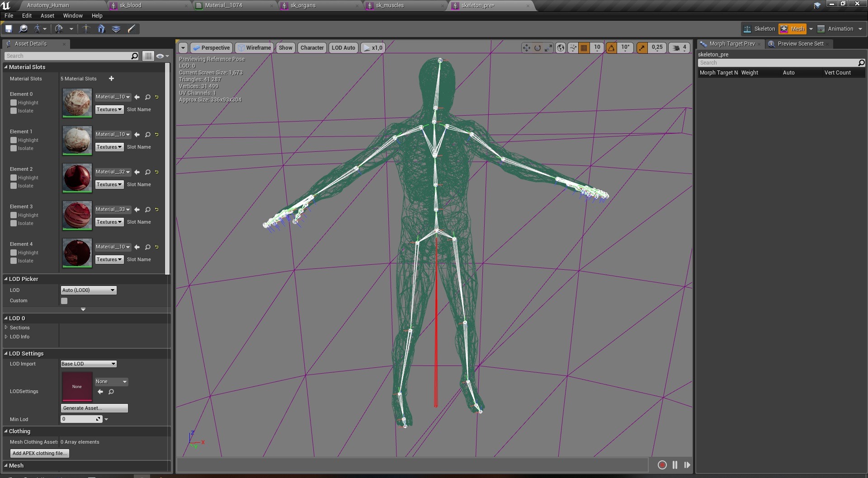
Task: Add a new material slot
Action: [x=111, y=79]
